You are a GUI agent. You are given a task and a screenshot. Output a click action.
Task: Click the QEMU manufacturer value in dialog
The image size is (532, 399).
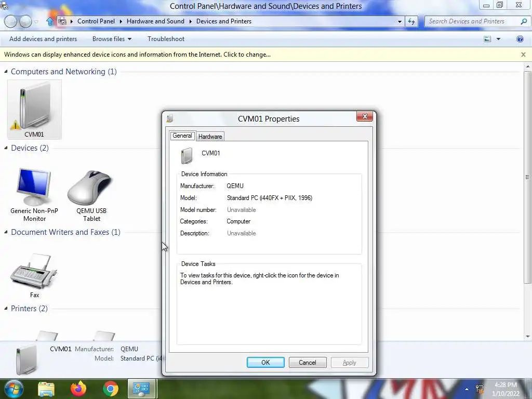click(235, 186)
